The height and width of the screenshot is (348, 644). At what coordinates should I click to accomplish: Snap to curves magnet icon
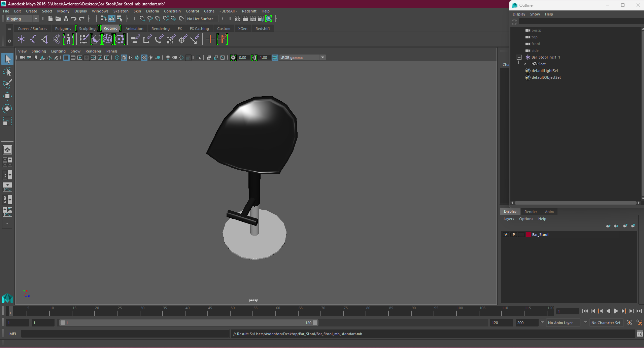point(150,19)
